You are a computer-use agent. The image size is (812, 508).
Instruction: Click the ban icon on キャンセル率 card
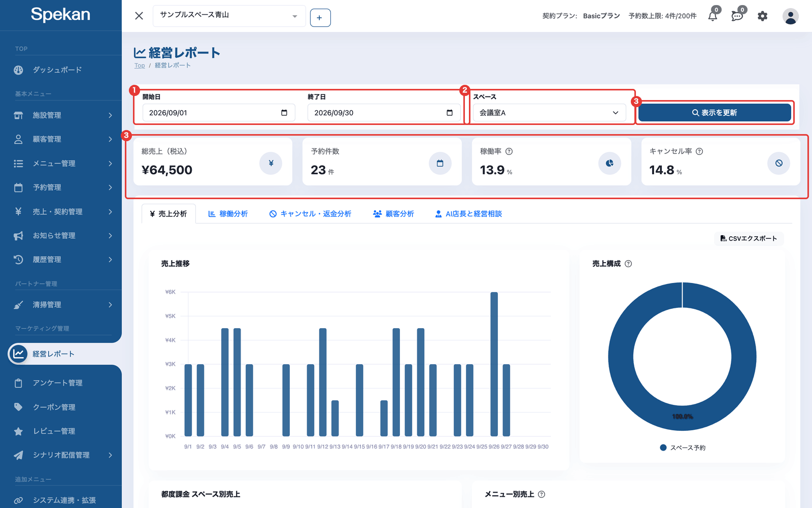[x=779, y=163]
